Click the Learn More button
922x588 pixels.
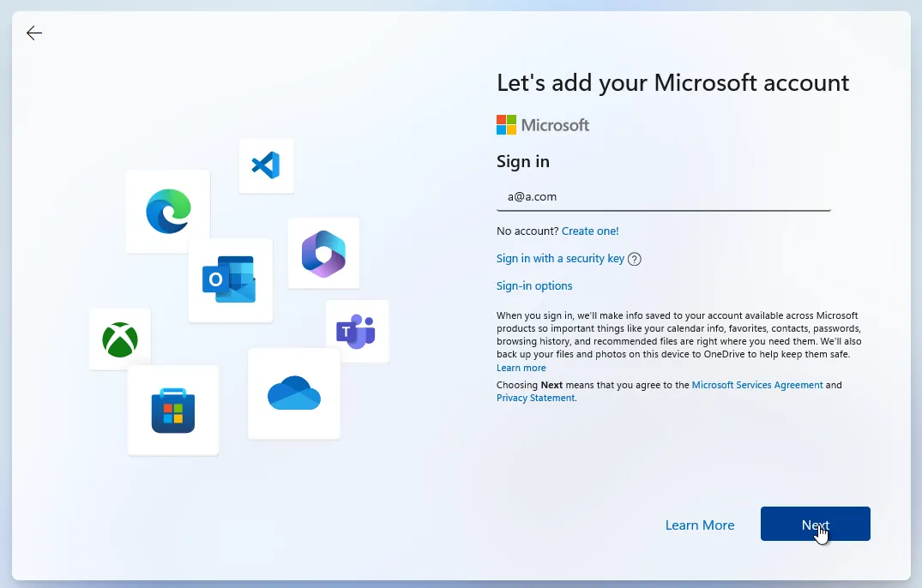click(x=700, y=525)
